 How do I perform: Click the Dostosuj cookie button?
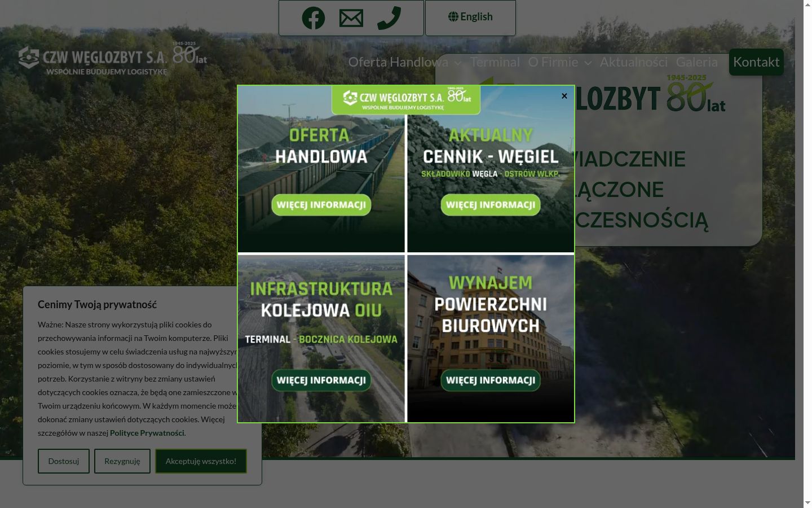pyautogui.click(x=64, y=461)
